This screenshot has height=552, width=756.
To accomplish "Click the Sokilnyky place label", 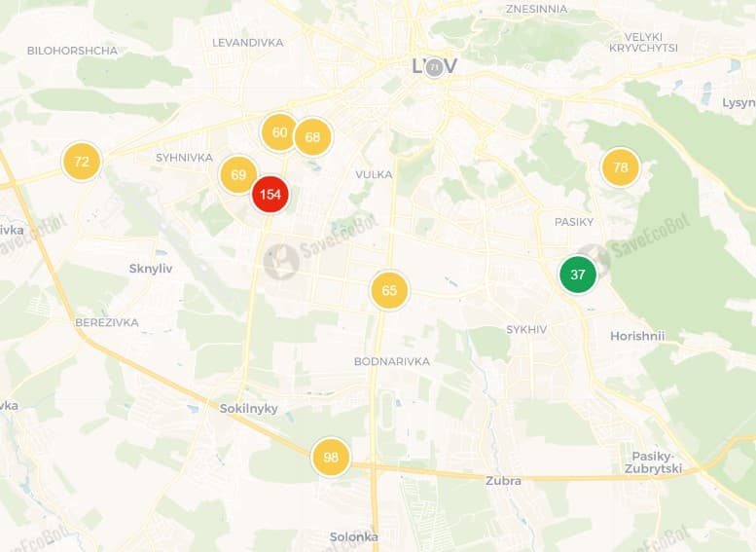I will pyautogui.click(x=249, y=409).
